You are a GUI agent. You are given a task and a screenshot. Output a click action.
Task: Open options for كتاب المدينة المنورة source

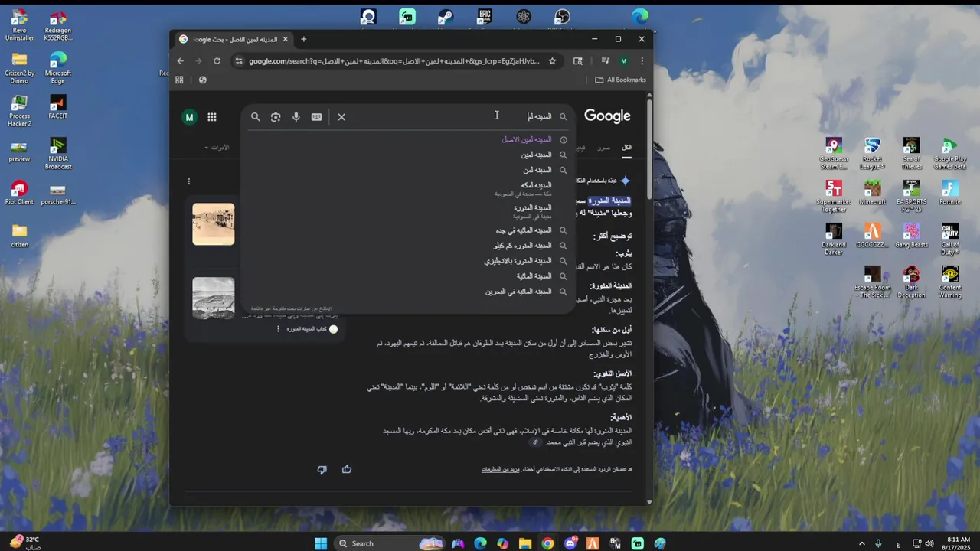[278, 329]
